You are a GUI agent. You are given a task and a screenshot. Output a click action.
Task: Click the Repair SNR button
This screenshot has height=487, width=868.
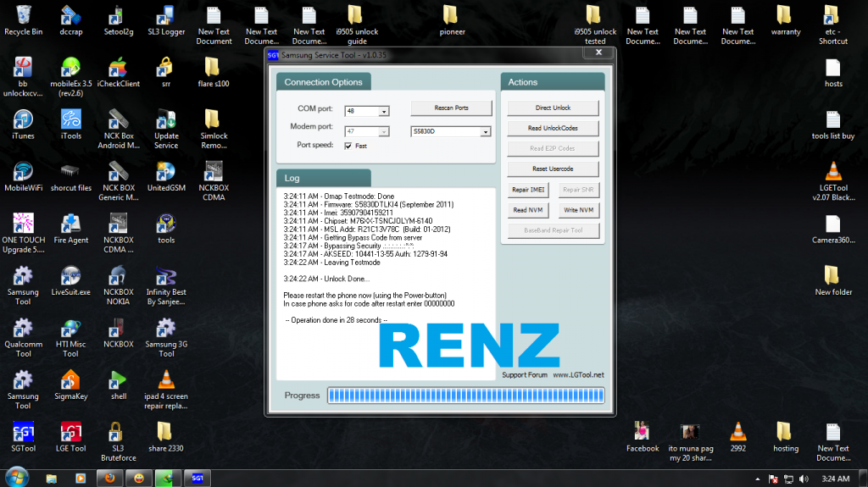pyautogui.click(x=578, y=190)
